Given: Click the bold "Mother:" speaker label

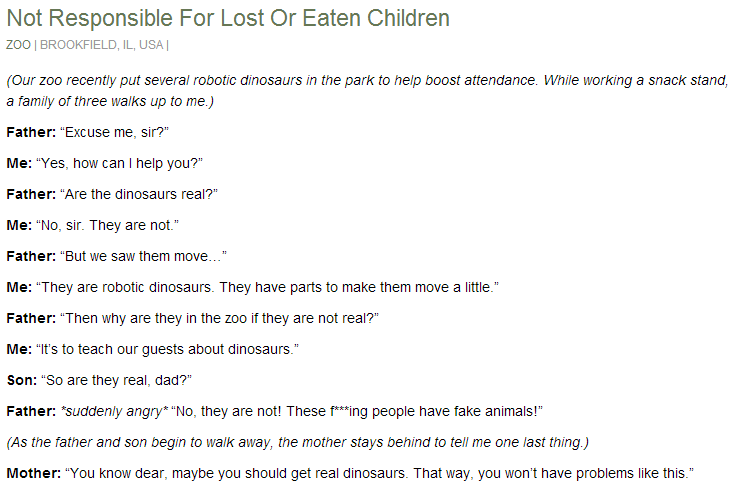Looking at the screenshot, I should (32, 472).
